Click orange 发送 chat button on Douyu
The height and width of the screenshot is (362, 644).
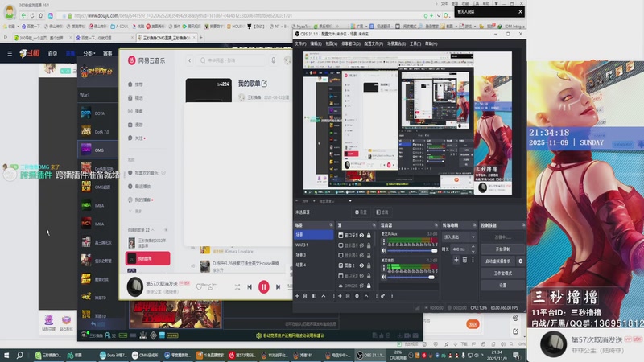(473, 324)
